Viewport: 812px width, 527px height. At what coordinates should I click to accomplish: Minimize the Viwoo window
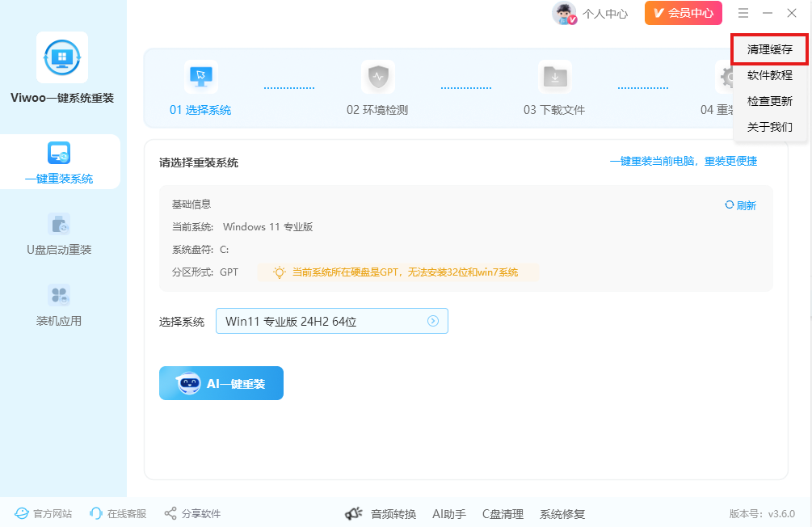768,13
